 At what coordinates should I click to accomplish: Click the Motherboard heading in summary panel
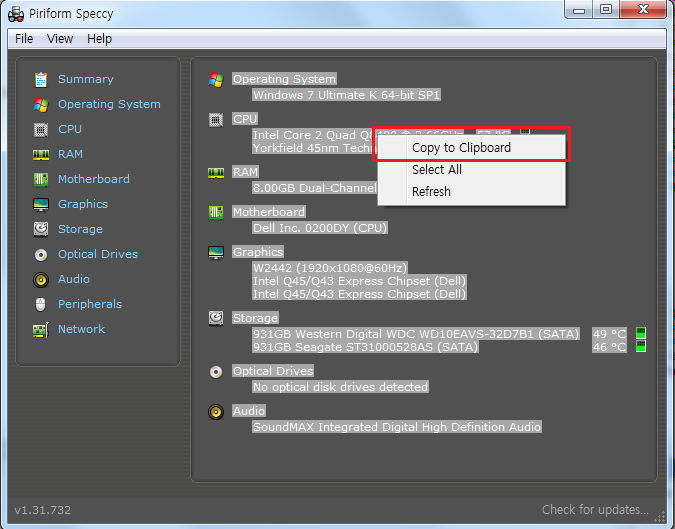269,212
